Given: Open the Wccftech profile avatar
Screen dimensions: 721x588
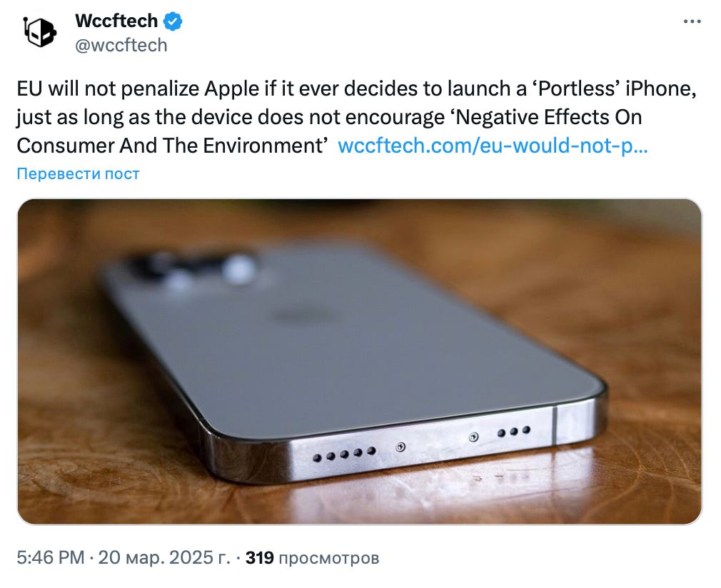Looking at the screenshot, I should pos(40,32).
